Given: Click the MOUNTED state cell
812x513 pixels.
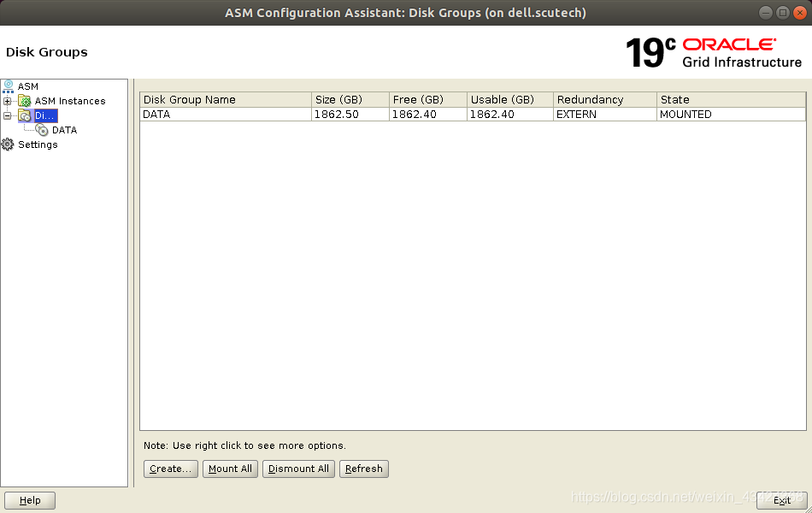Looking at the screenshot, I should tap(732, 115).
